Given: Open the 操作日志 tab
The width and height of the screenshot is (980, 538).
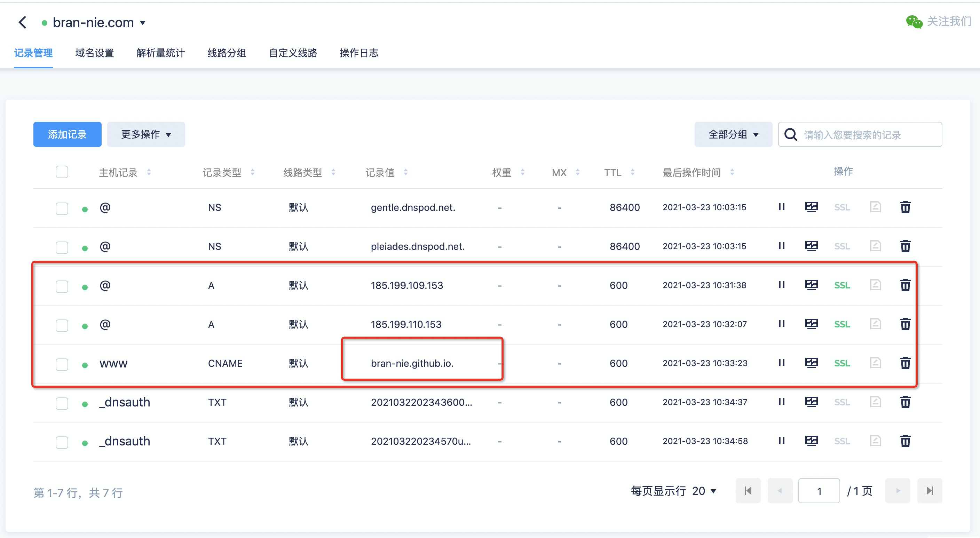Looking at the screenshot, I should 359,53.
